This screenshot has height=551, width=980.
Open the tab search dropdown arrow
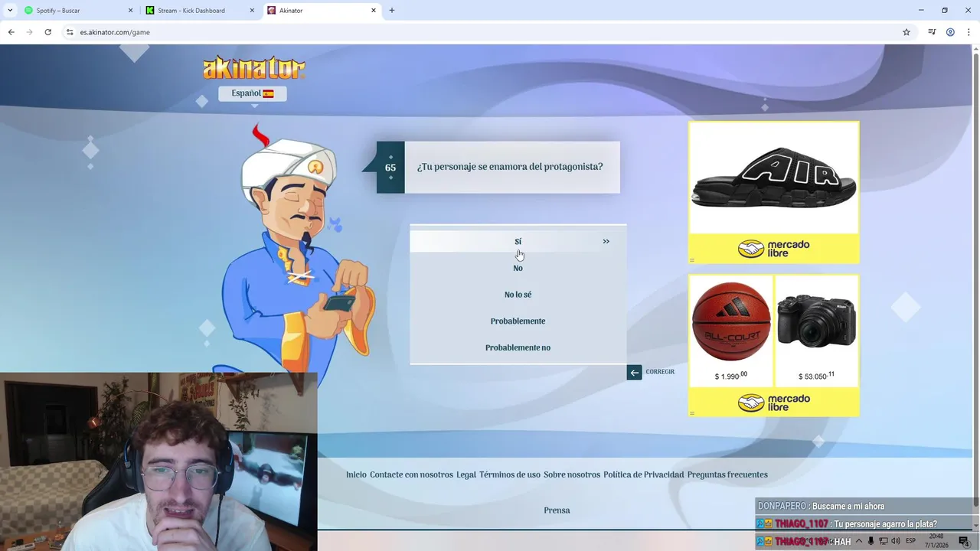point(10,11)
